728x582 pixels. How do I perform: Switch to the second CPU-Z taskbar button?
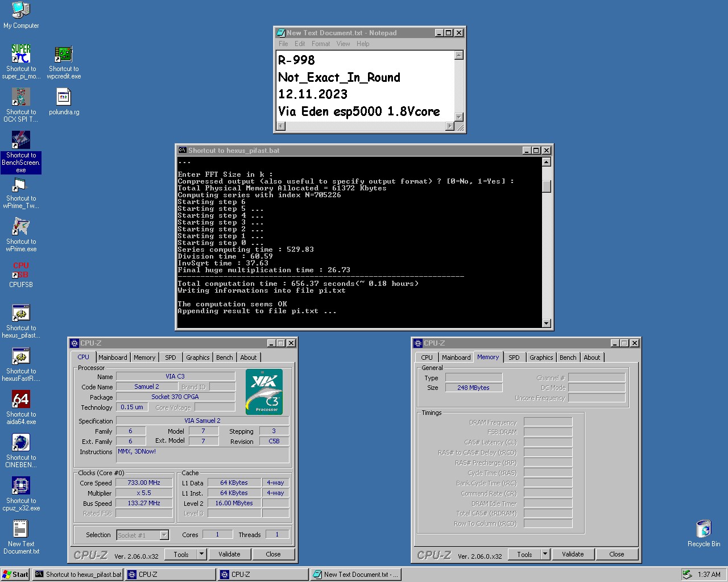coord(263,575)
